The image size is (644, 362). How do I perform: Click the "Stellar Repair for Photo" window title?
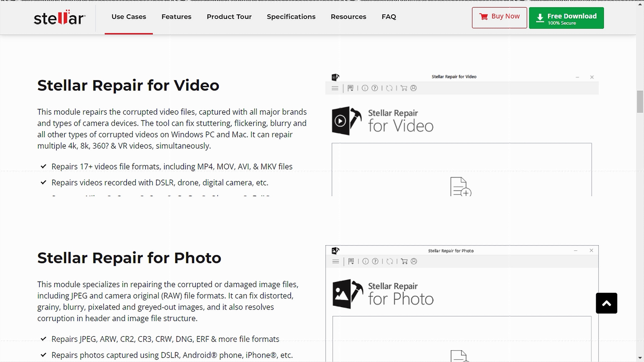pyautogui.click(x=451, y=251)
